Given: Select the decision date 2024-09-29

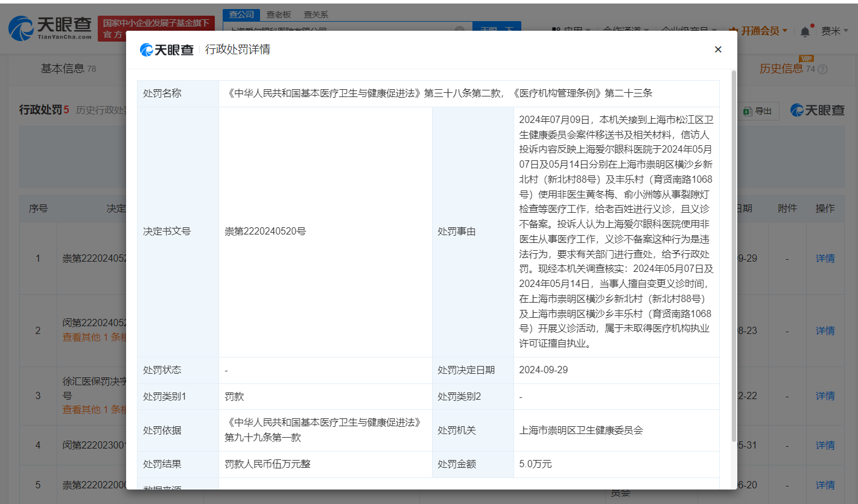Looking at the screenshot, I should click(x=543, y=370).
